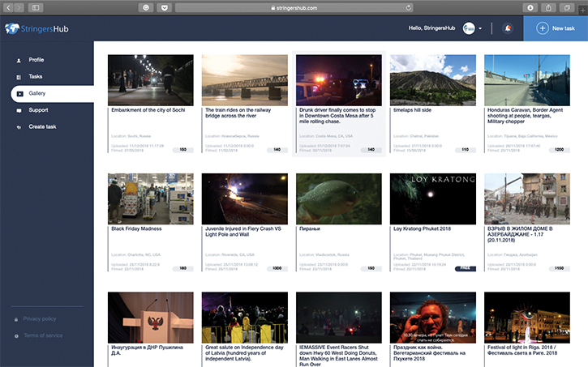Select Gallery in the sidebar
The height and width of the screenshot is (367, 588).
tap(37, 94)
